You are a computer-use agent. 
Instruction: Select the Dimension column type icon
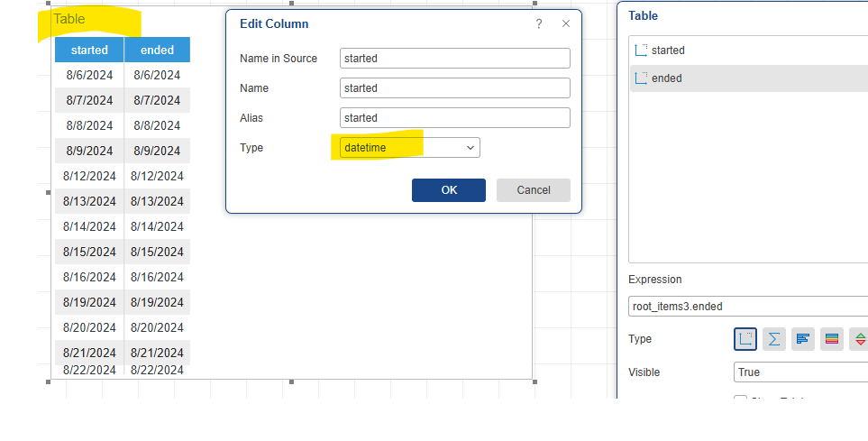[x=745, y=339]
